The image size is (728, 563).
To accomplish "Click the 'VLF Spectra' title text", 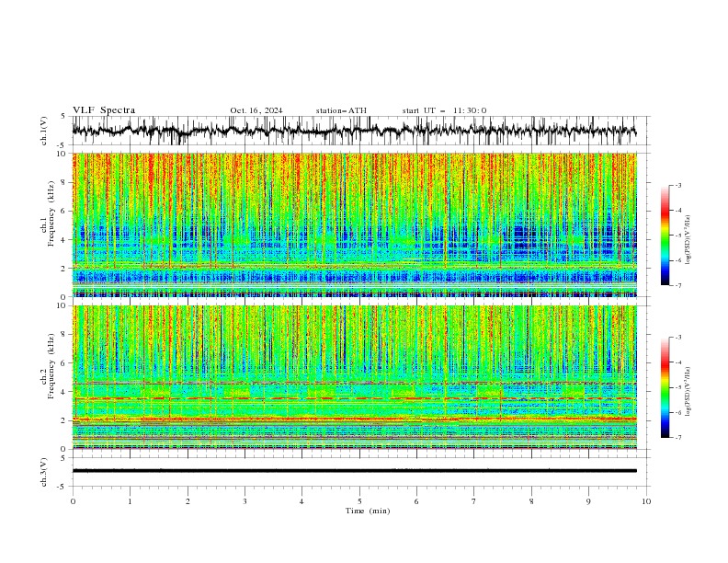I will click(104, 110).
